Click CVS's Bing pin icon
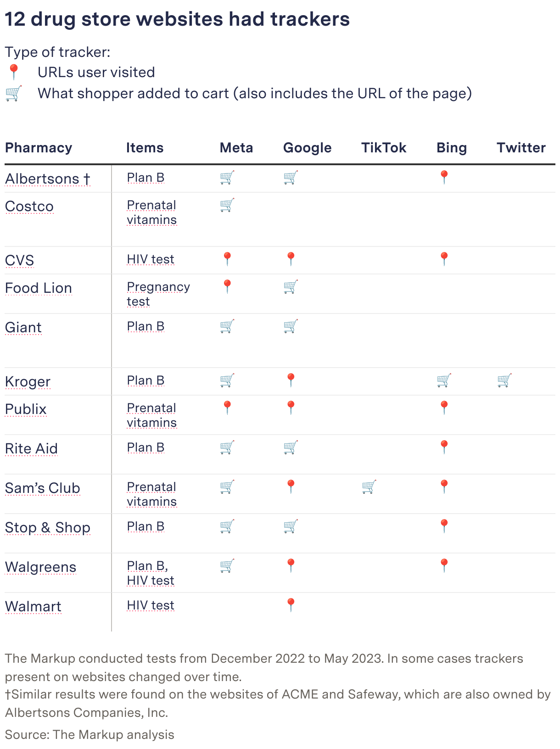 point(444,259)
